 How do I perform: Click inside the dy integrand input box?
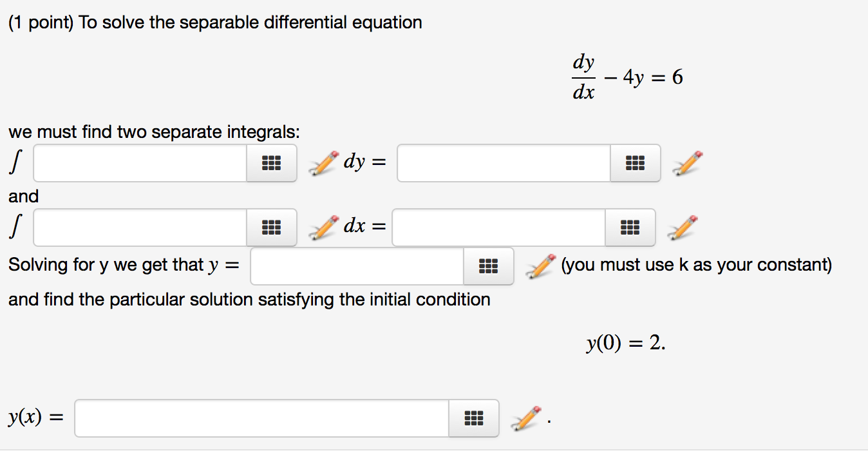point(138,163)
